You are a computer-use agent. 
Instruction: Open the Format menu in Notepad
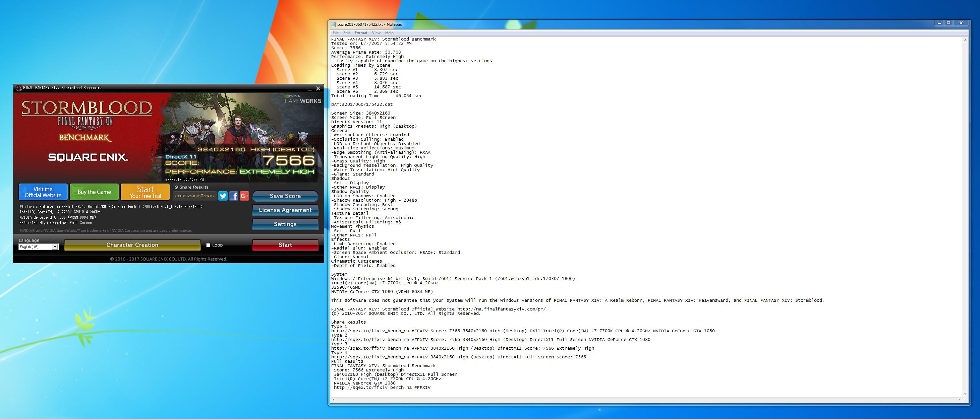click(361, 33)
